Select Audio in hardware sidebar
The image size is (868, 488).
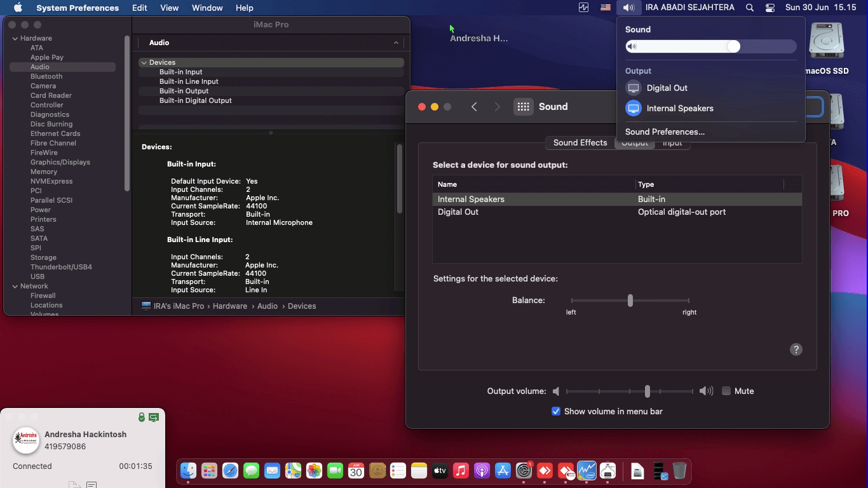[x=62, y=67]
